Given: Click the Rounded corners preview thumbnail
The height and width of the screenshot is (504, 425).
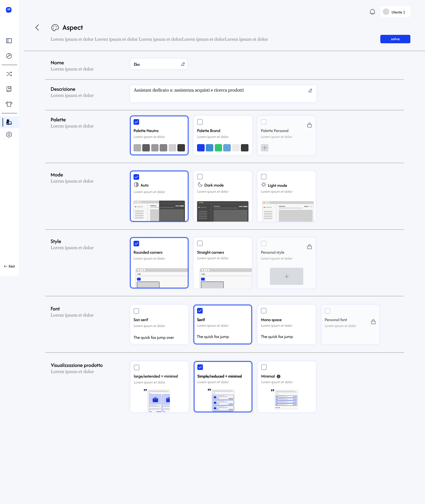Looking at the screenshot, I should point(161,278).
